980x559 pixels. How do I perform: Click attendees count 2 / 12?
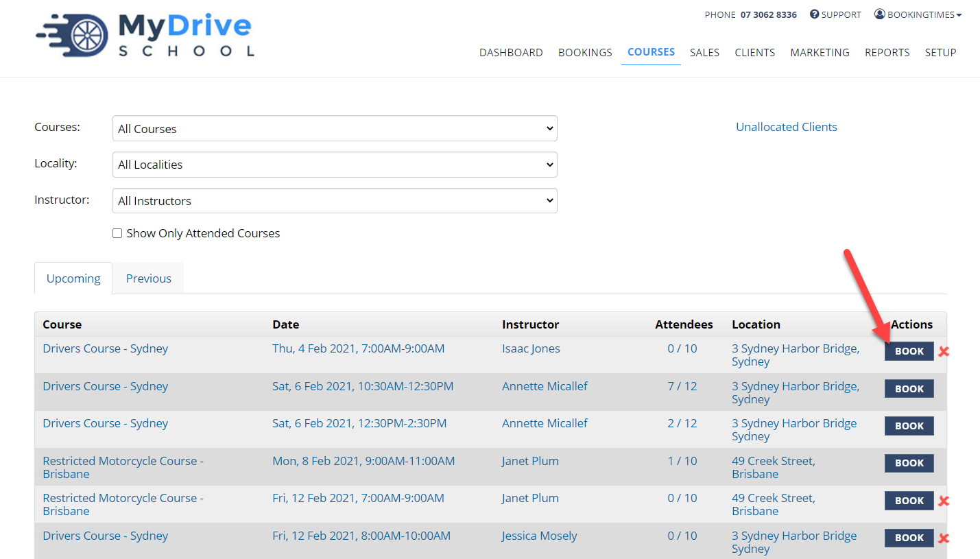coord(682,423)
